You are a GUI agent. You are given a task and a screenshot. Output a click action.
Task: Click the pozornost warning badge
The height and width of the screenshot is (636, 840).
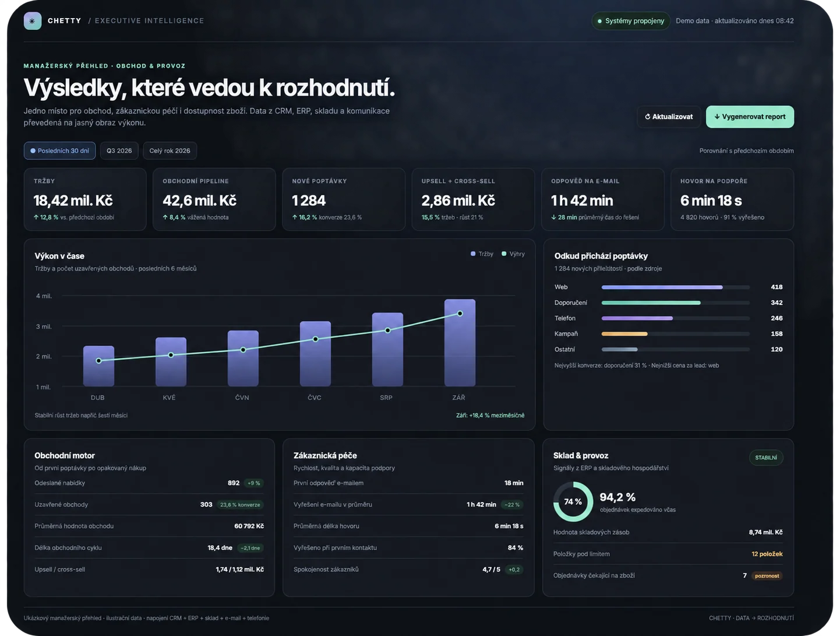(x=767, y=576)
